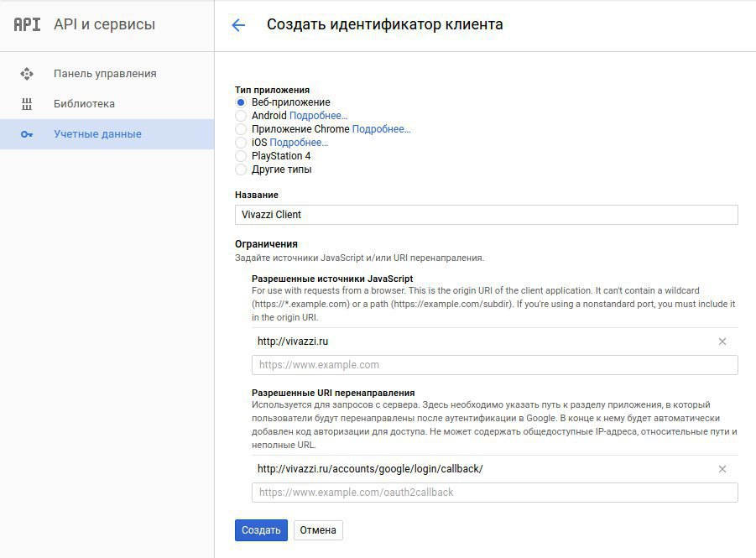The width and height of the screenshot is (756, 558).
Task: Click the http://vivazzi.ru origin text
Action: (x=293, y=342)
